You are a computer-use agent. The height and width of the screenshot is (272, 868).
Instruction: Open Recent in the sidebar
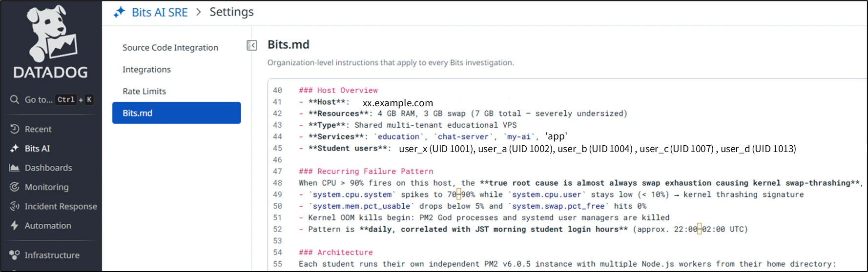click(x=38, y=129)
